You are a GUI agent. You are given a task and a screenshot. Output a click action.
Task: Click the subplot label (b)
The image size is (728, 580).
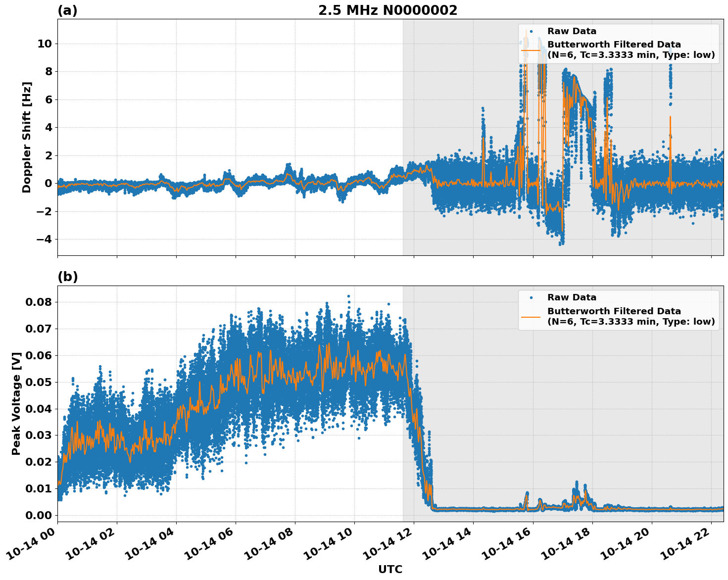[x=68, y=276]
